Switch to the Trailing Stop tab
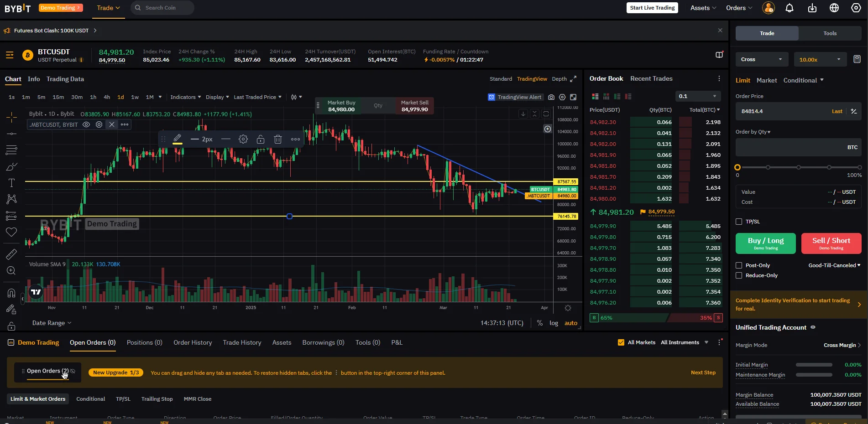Viewport: 868px width, 424px height. pyautogui.click(x=157, y=399)
